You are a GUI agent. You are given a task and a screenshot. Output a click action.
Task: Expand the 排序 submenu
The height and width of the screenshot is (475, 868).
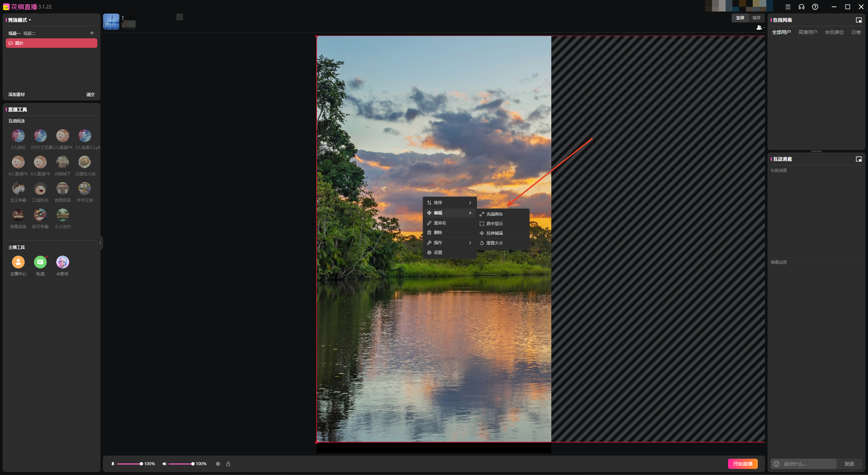click(x=449, y=203)
